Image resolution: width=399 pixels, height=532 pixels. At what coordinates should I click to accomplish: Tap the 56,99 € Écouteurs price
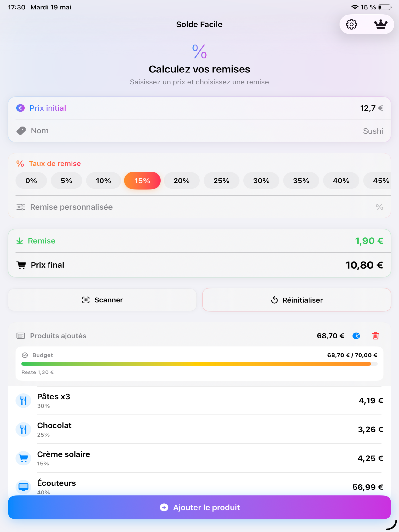pyautogui.click(x=368, y=487)
